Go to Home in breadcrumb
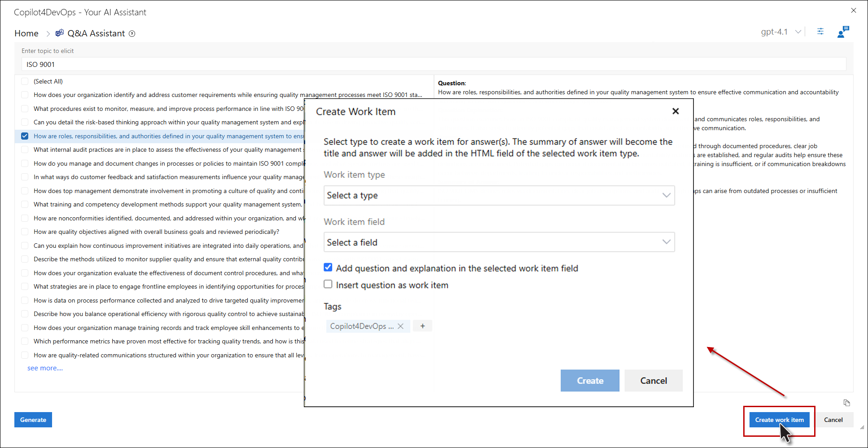Screen dimensions: 868x448 coord(26,33)
